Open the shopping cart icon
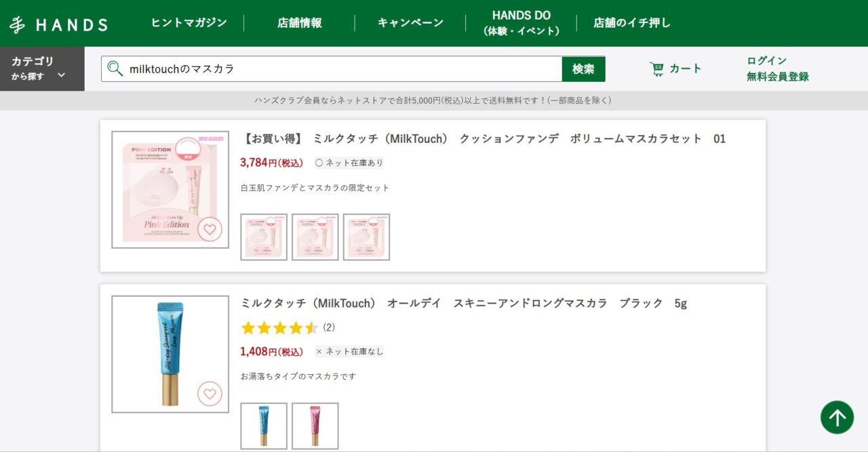The width and height of the screenshot is (868, 452). (x=656, y=68)
